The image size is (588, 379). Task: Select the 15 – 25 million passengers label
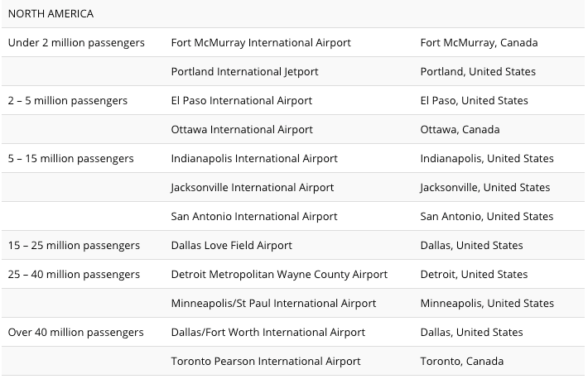[74, 245]
